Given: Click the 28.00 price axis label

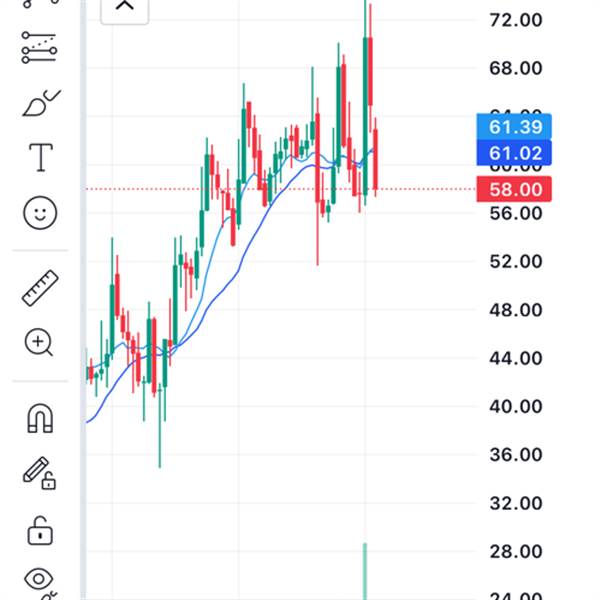Looking at the screenshot, I should 515,551.
